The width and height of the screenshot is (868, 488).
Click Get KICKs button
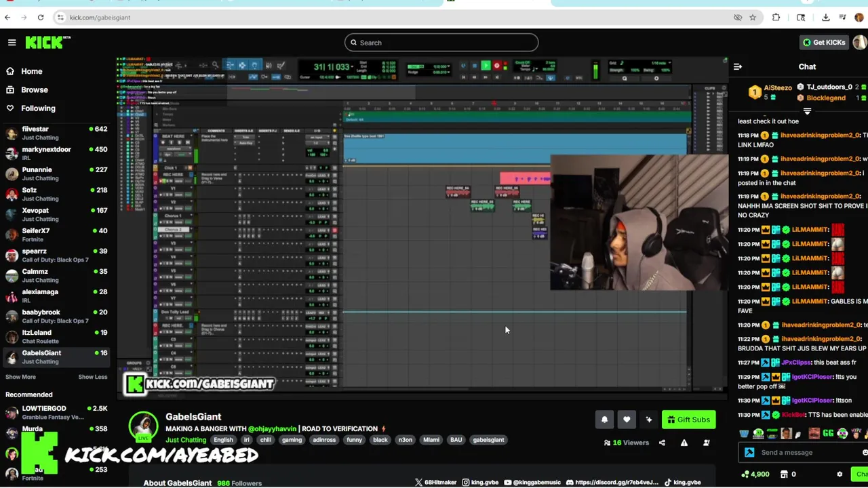point(823,42)
